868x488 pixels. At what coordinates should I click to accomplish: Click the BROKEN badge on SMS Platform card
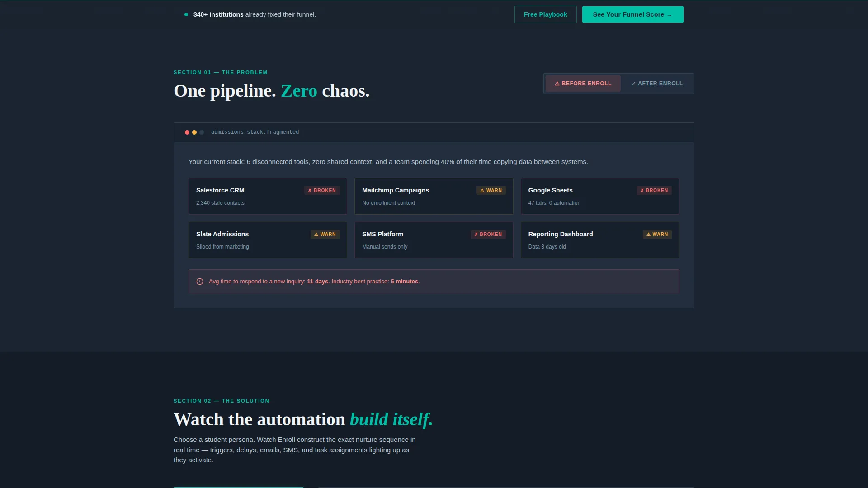pos(488,235)
